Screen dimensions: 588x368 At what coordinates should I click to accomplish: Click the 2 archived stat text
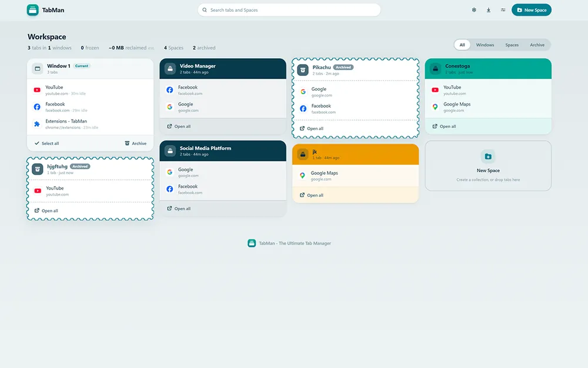[204, 48]
